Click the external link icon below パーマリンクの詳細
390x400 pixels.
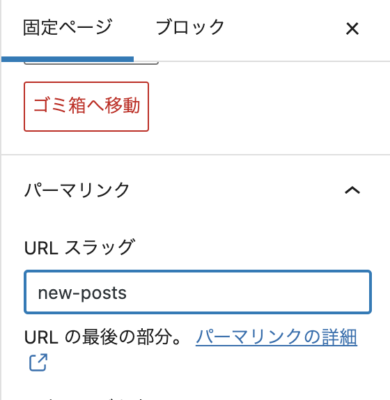[x=38, y=362]
